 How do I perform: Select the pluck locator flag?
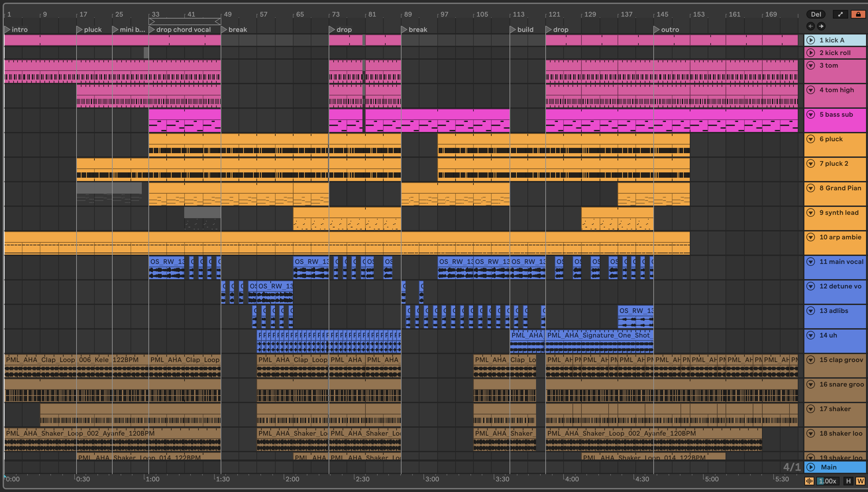[x=89, y=30]
